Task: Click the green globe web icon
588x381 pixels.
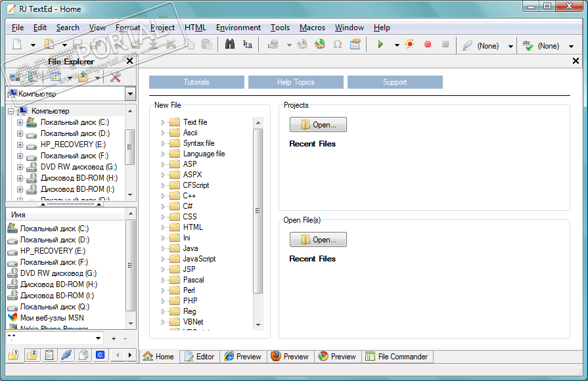Action: (x=320, y=45)
